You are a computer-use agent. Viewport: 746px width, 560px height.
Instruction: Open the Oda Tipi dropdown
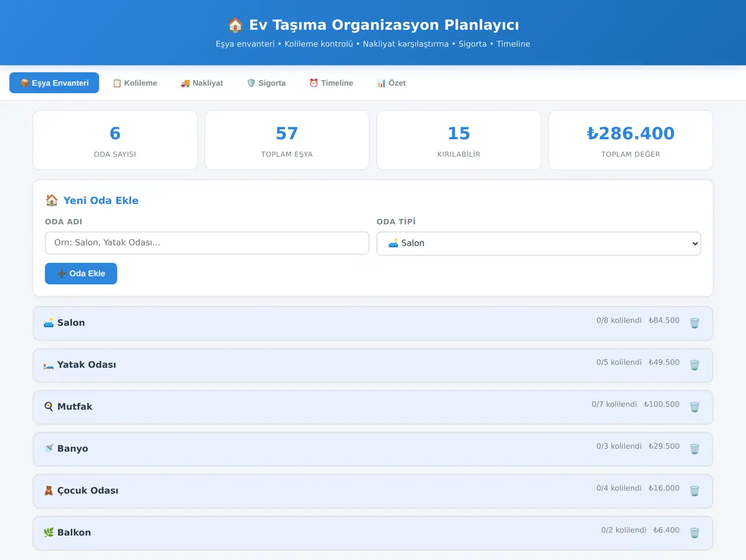tap(538, 243)
